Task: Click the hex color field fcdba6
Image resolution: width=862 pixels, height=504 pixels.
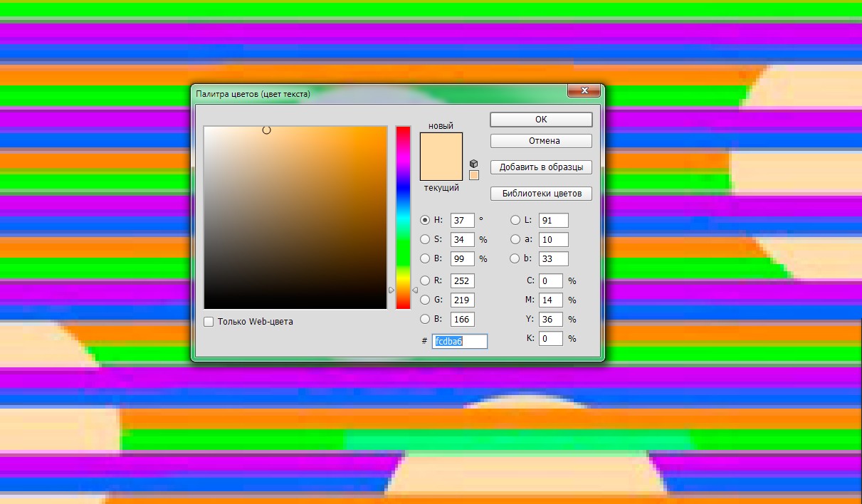Action: 460,341
